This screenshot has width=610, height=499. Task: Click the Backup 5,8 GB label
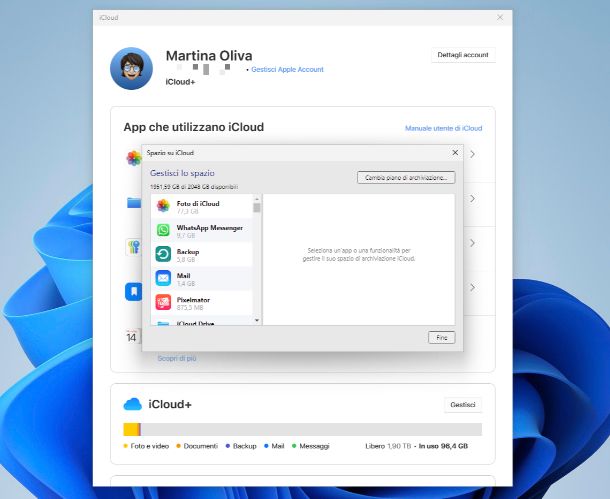tap(188, 255)
